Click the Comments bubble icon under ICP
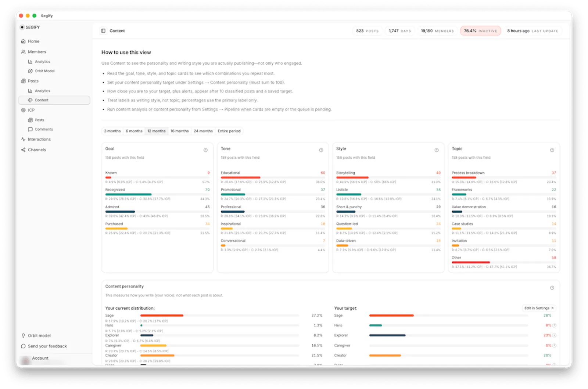The image size is (588, 389). click(x=30, y=129)
